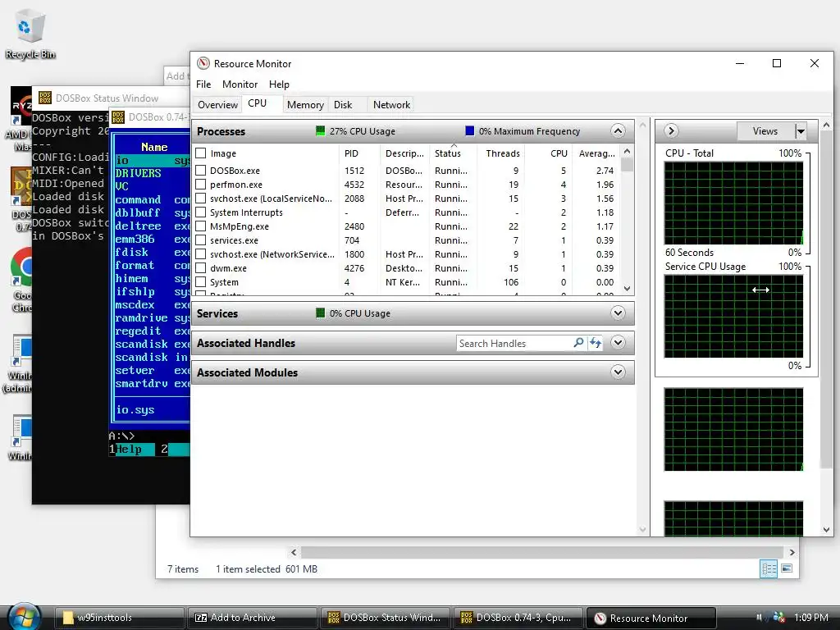Check the svchost.exe (LocalServiceNo...) checkbox

tap(201, 199)
